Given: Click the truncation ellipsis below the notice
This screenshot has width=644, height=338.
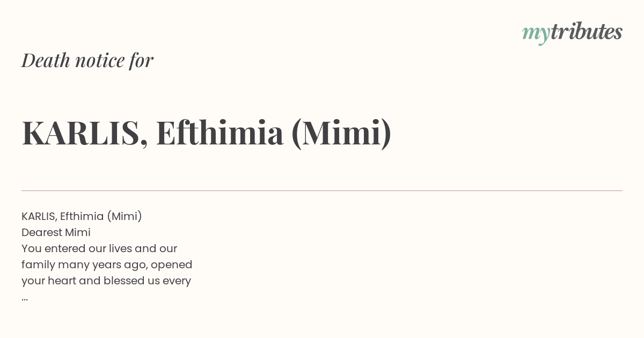Looking at the screenshot, I should click(x=25, y=298).
